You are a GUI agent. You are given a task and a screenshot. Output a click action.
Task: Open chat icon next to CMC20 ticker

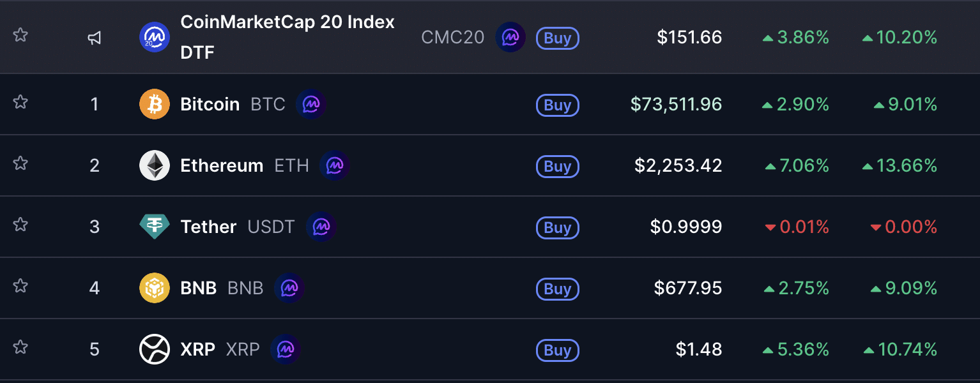click(510, 38)
